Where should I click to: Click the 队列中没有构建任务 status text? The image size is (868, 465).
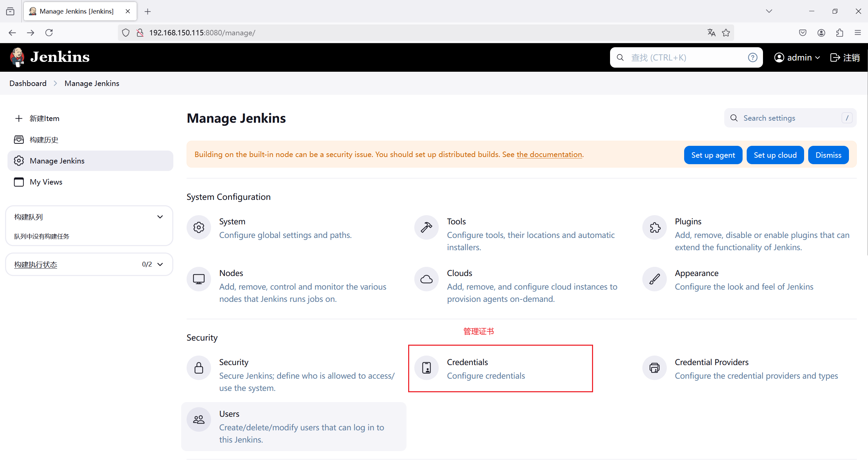(x=42, y=236)
